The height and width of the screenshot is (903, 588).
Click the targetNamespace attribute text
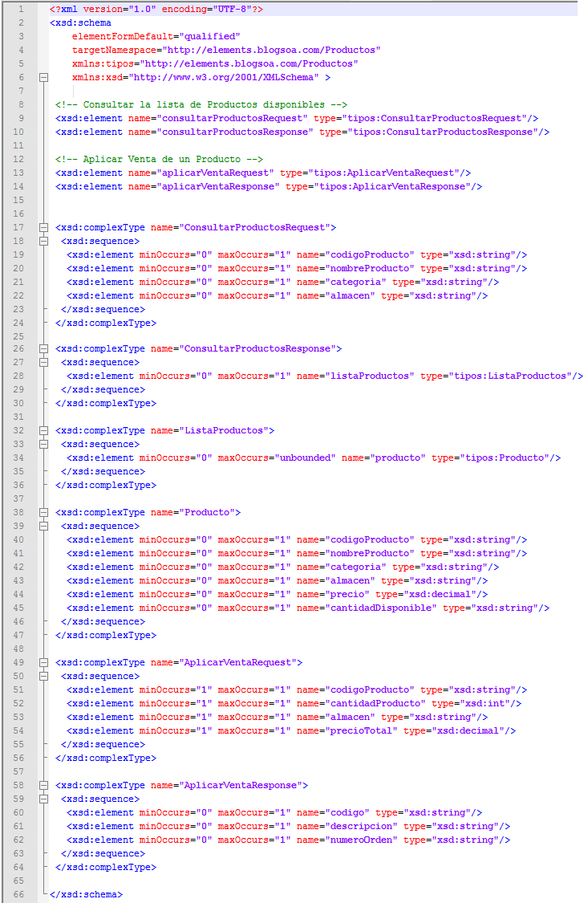(x=226, y=50)
